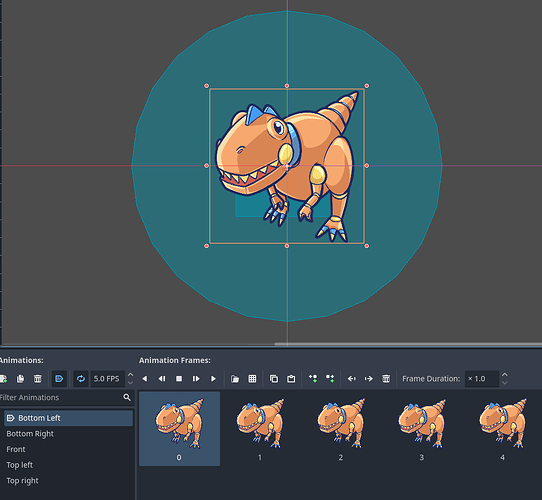The image size is (542, 500).
Task: Play the animation backwards
Action: click(145, 379)
